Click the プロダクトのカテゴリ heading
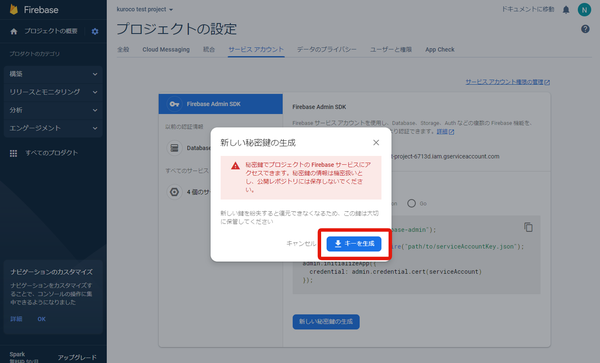 (x=34, y=54)
